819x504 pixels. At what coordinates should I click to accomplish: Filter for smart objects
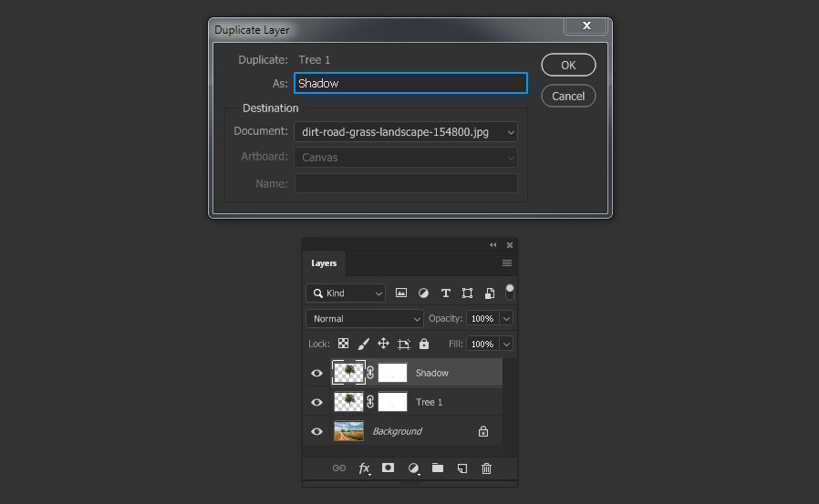tap(490, 293)
